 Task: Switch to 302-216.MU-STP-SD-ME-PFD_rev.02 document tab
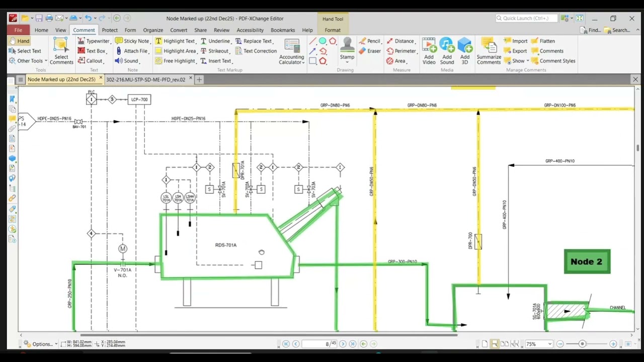145,79
